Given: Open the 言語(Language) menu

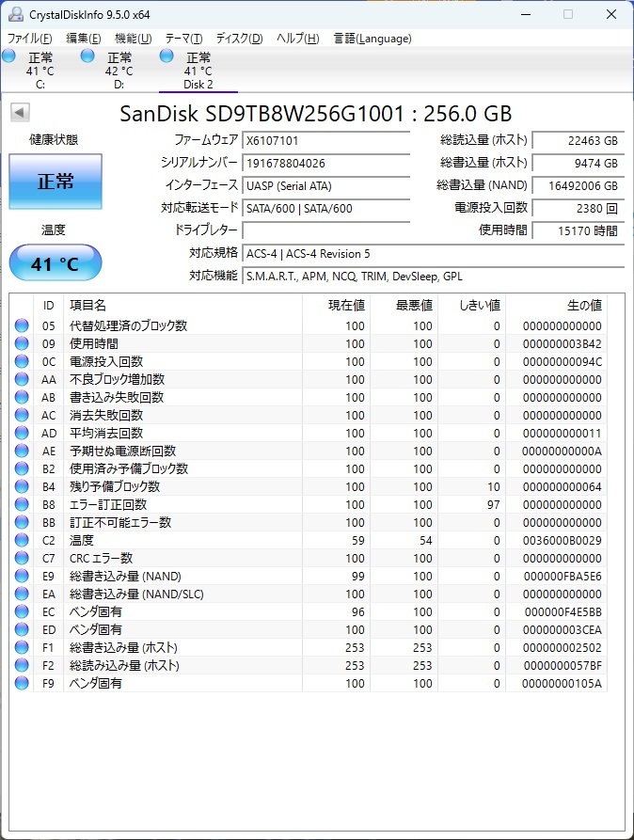Looking at the screenshot, I should 372,39.
